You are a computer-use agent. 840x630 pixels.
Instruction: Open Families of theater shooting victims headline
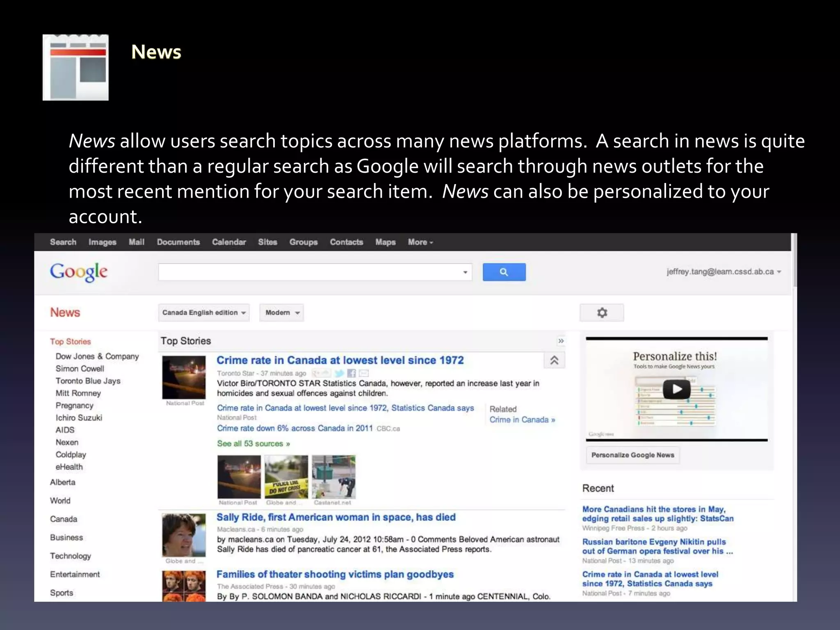coord(335,574)
